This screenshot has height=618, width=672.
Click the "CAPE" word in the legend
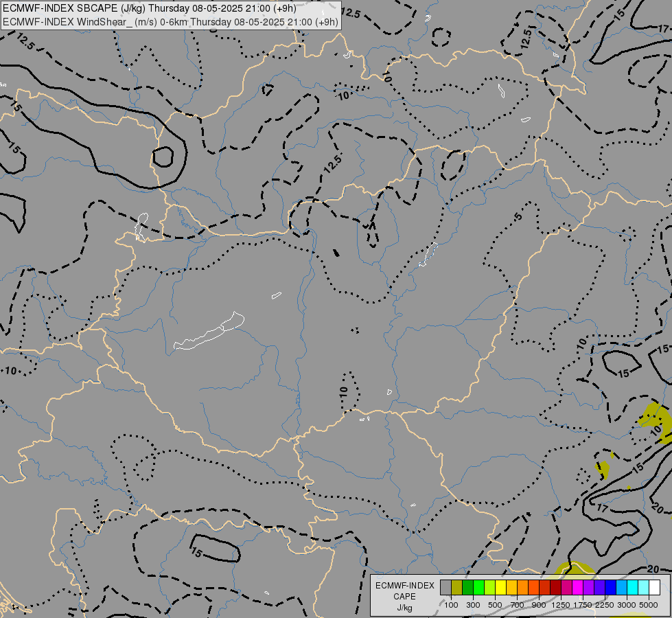(x=404, y=597)
